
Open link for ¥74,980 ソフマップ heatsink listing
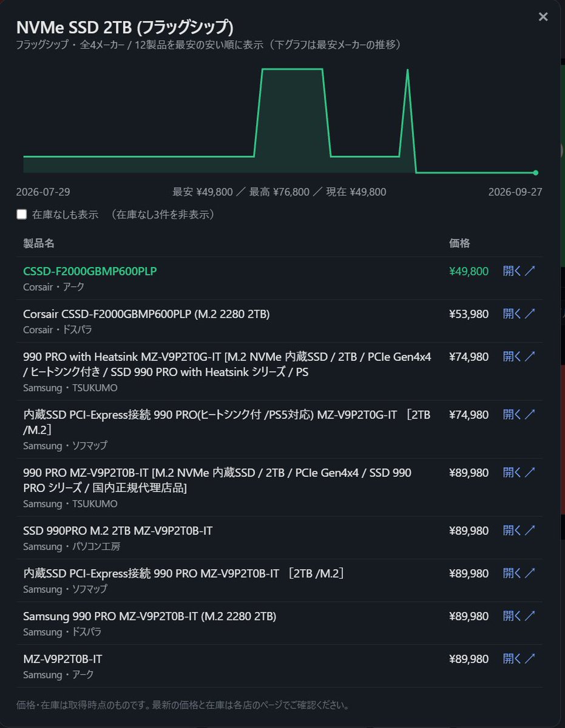click(x=519, y=415)
